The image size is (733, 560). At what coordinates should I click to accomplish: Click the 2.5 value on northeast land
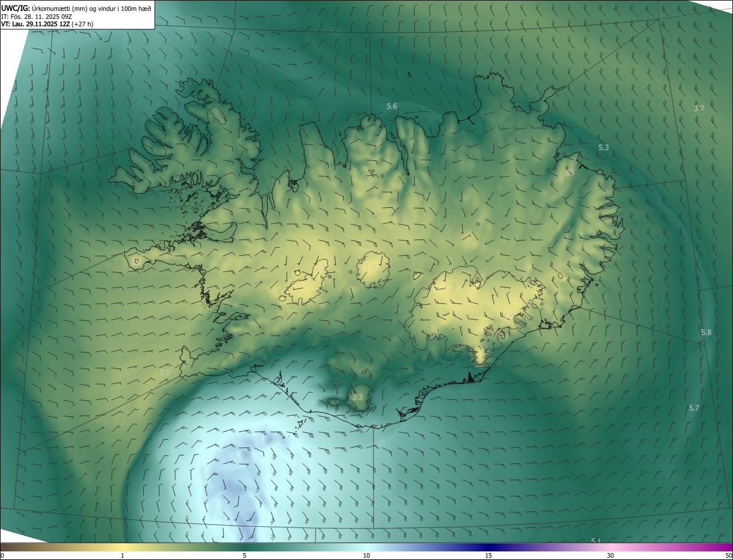coord(569,173)
